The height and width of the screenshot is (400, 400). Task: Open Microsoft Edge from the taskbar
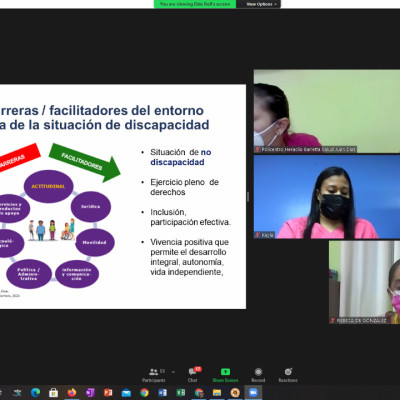pyautogui.click(x=36, y=393)
